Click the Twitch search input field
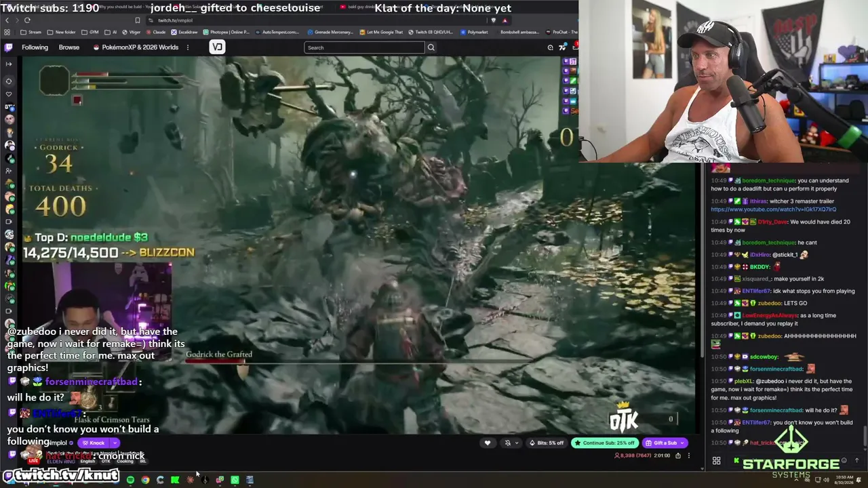The width and height of the screenshot is (868, 488). [x=364, y=47]
